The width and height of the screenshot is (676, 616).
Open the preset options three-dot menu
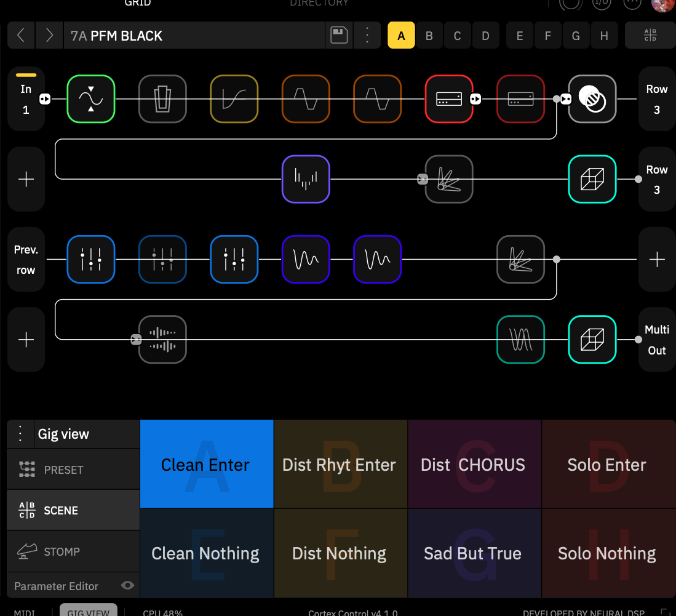click(367, 35)
